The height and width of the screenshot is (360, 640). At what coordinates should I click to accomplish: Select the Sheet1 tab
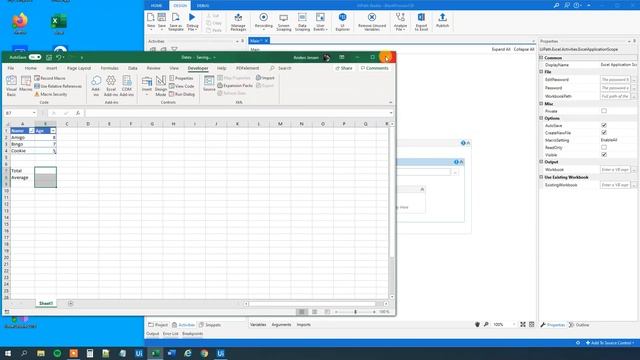tap(46, 303)
